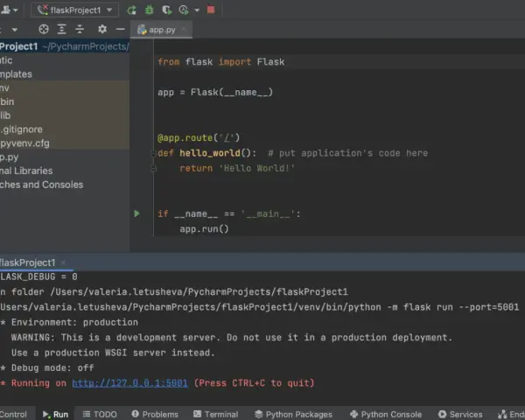Open the Problems tool window
525x420 pixels.
(x=155, y=414)
